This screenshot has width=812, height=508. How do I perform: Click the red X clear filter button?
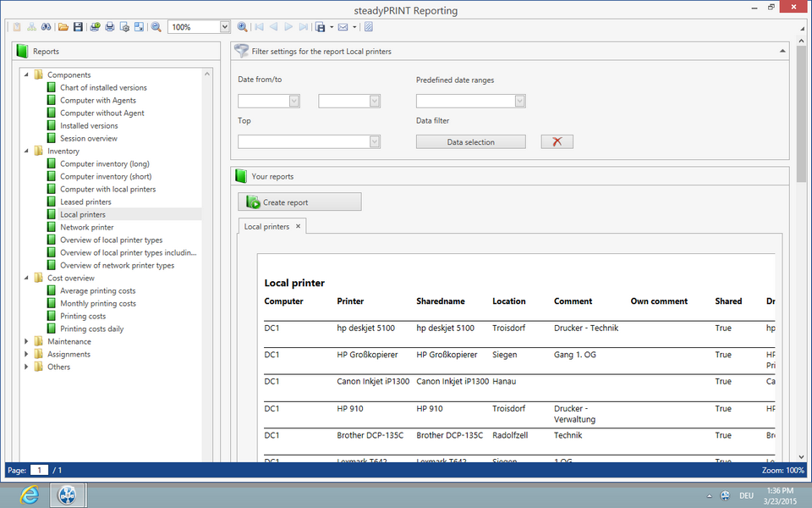[x=557, y=141]
